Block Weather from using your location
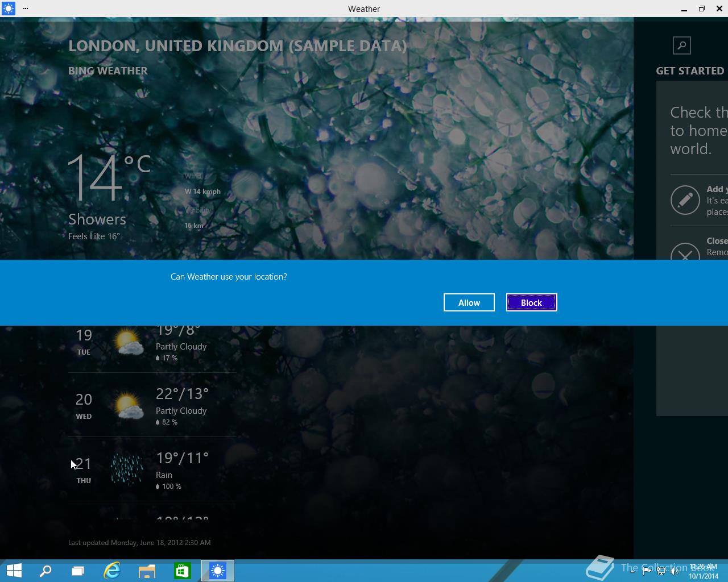Screen dimensions: 728x582 (531, 302)
